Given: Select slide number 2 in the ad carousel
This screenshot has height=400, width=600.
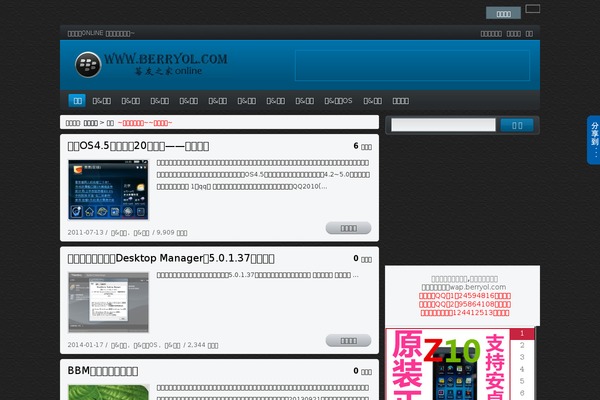Looking at the screenshot, I should click(x=522, y=345).
